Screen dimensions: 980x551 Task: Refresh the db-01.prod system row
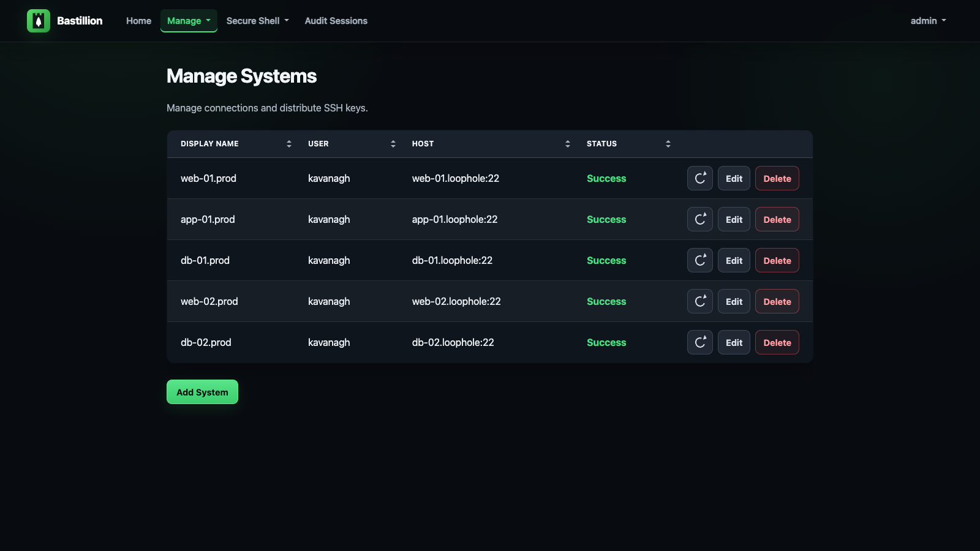(700, 260)
